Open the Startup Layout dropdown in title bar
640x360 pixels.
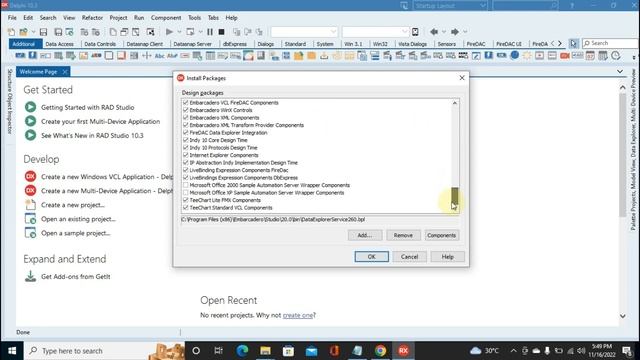coord(450,6)
